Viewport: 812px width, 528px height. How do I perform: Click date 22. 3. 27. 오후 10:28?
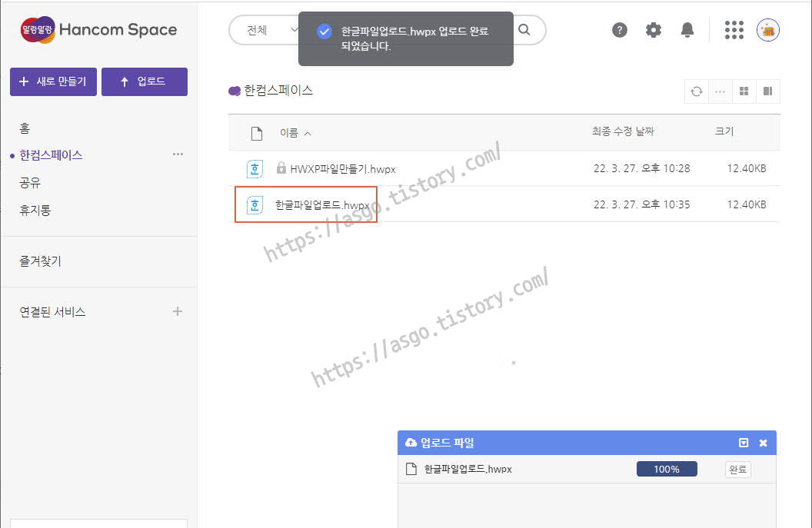tap(641, 168)
